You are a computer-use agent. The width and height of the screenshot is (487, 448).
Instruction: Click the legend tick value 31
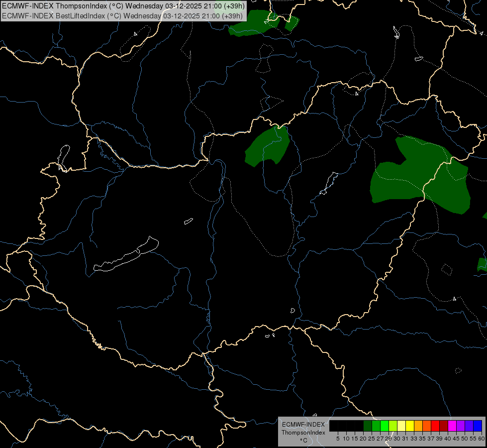click(405, 439)
